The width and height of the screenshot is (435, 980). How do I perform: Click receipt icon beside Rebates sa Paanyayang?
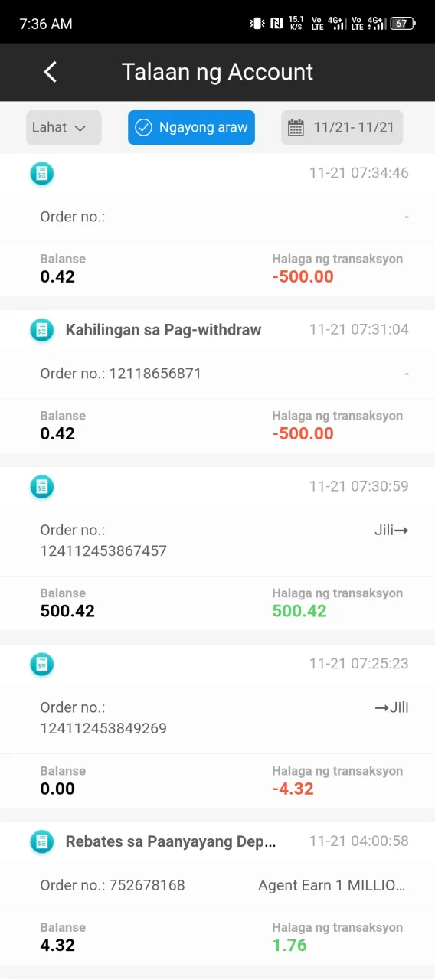click(42, 841)
